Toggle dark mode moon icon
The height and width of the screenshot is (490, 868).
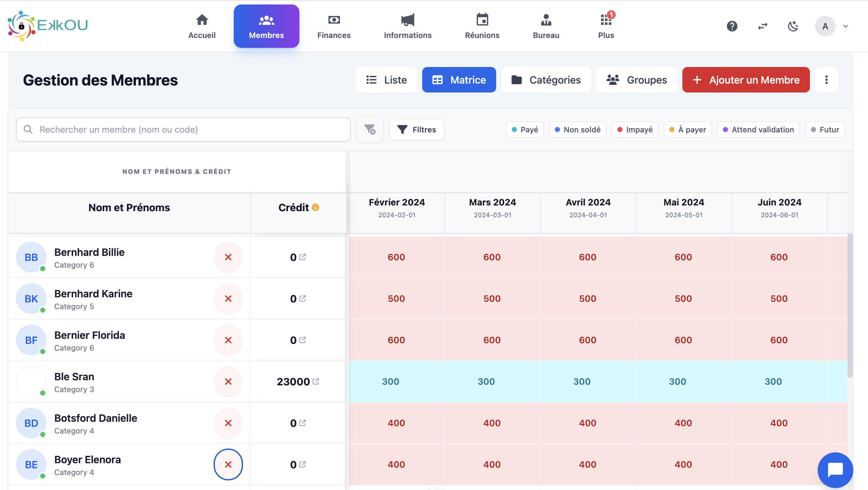(x=793, y=26)
